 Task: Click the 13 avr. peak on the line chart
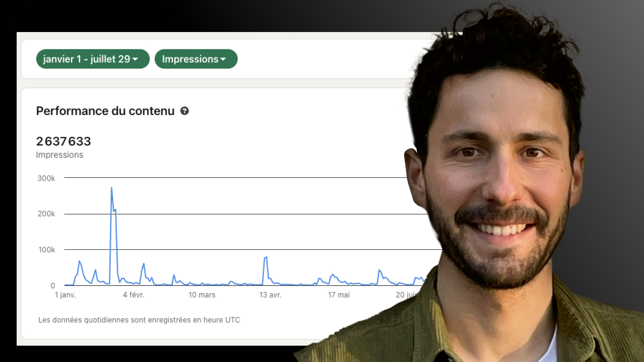[266, 257]
